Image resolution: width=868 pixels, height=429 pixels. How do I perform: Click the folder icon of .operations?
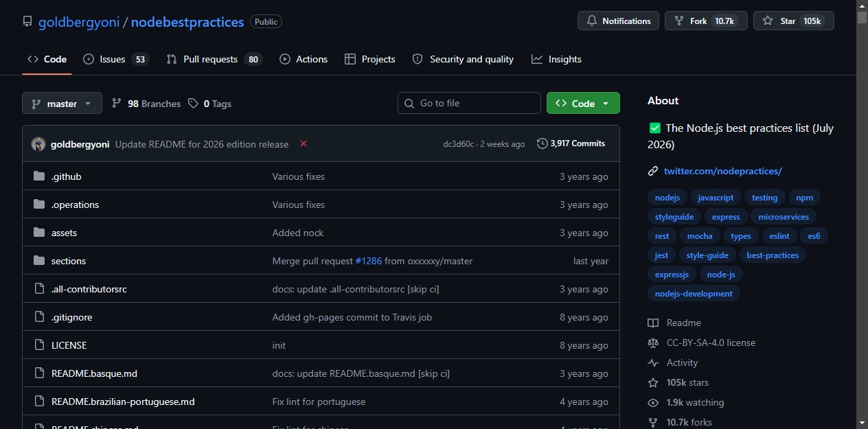tap(39, 205)
